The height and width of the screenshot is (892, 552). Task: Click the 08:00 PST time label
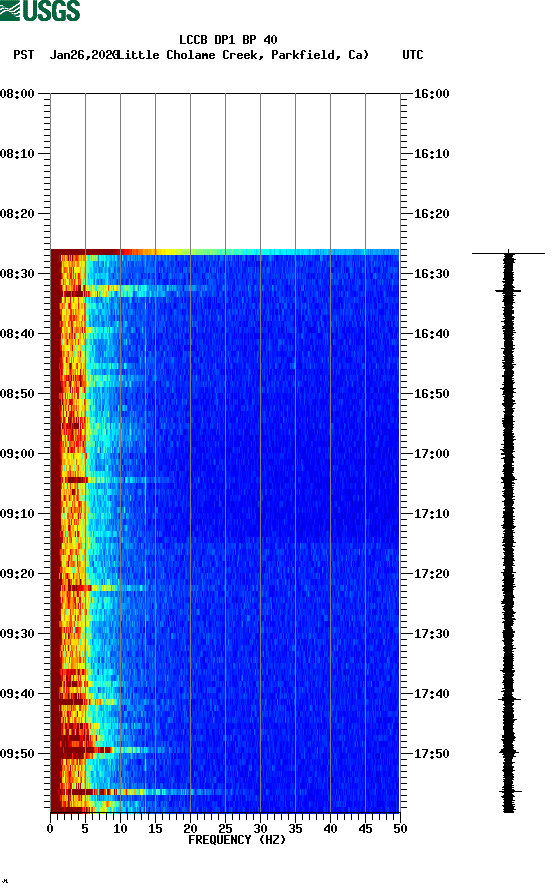click(18, 94)
